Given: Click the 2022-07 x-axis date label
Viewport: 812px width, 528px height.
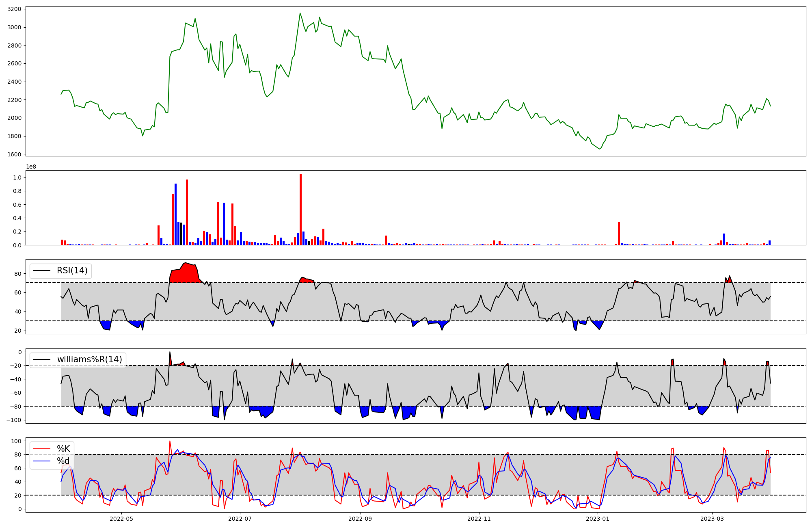Looking at the screenshot, I should point(240,519).
